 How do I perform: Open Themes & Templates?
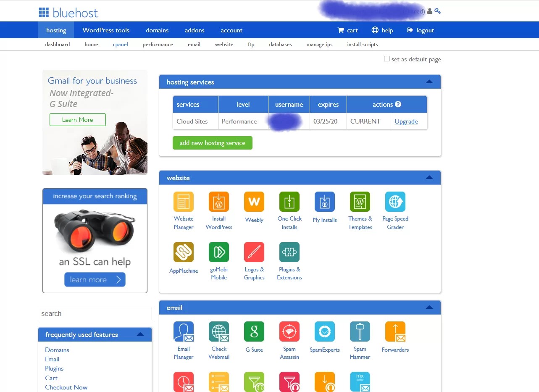point(360,202)
